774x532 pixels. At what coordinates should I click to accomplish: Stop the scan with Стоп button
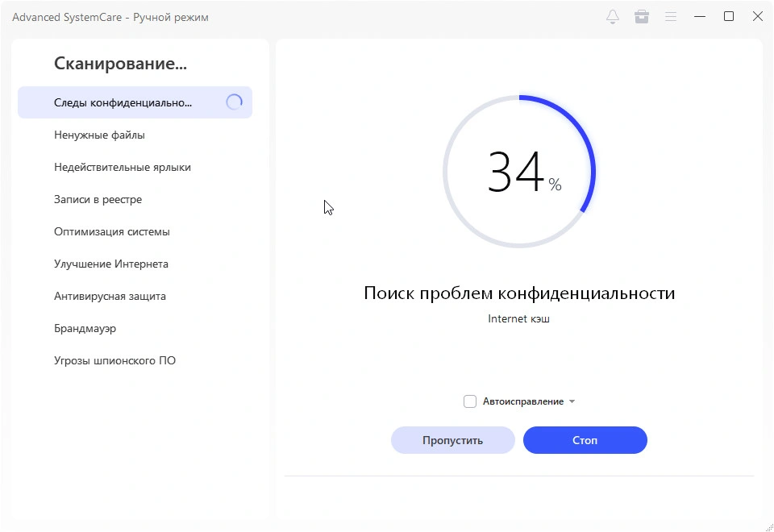pos(585,440)
